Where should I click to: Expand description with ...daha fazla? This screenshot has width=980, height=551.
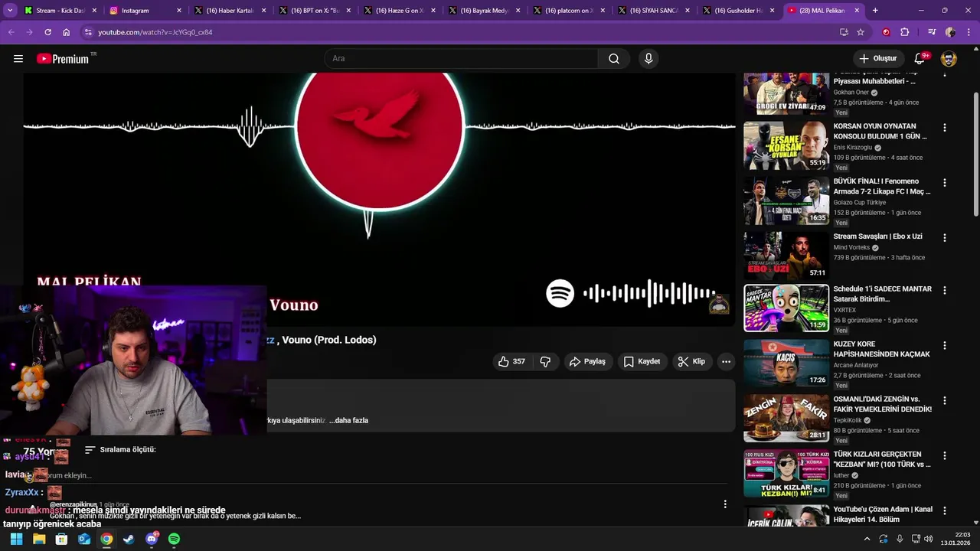pos(349,420)
